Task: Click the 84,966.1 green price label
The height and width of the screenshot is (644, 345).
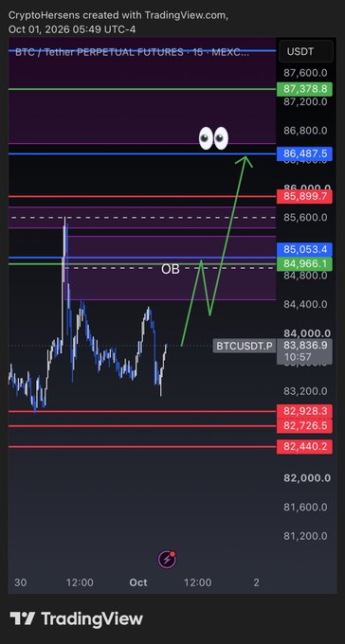Action: click(304, 263)
